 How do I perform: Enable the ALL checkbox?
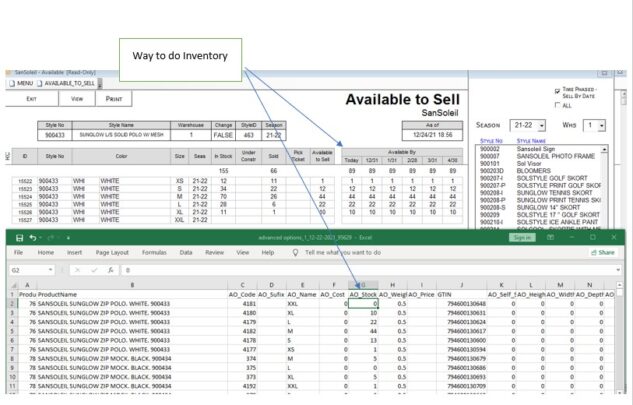557,104
